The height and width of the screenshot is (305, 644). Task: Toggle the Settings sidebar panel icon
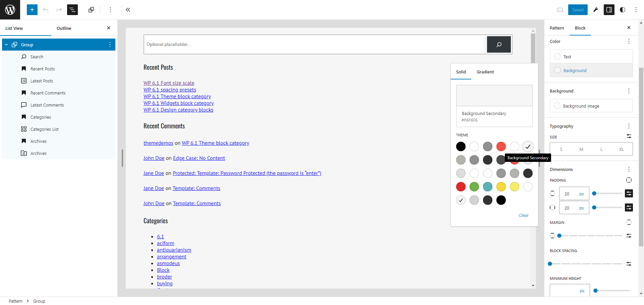coord(609,10)
